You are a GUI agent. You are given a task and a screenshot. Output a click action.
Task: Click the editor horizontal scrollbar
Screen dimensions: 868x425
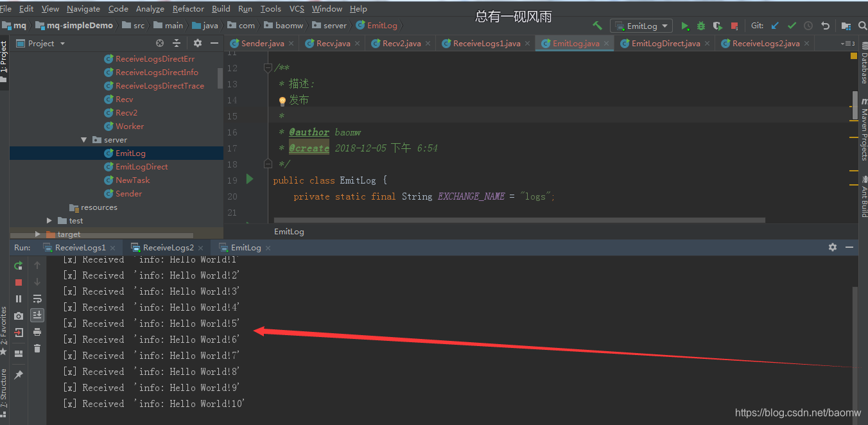[519, 220]
